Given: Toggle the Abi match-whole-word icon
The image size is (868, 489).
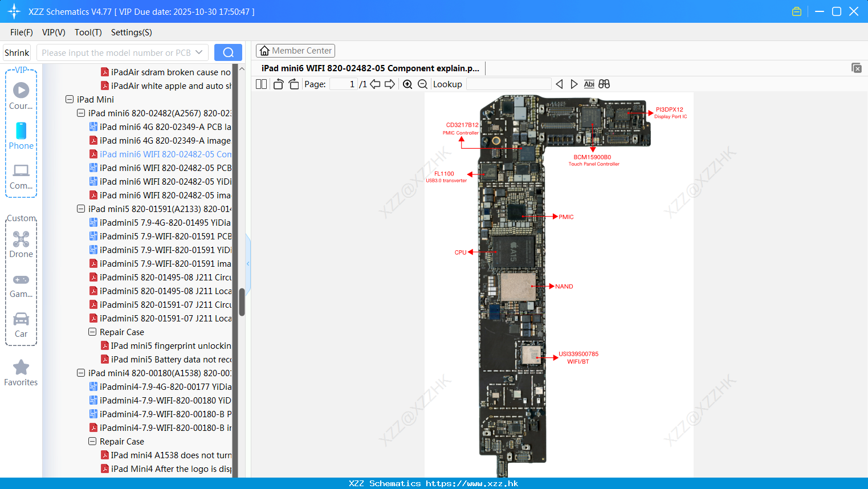Looking at the screenshot, I should coord(589,84).
